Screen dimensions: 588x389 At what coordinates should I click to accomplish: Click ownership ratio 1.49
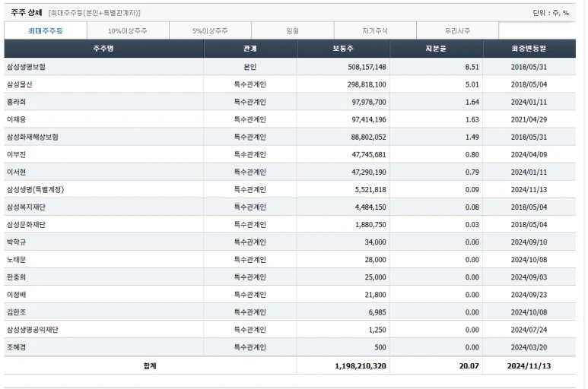tap(472, 137)
